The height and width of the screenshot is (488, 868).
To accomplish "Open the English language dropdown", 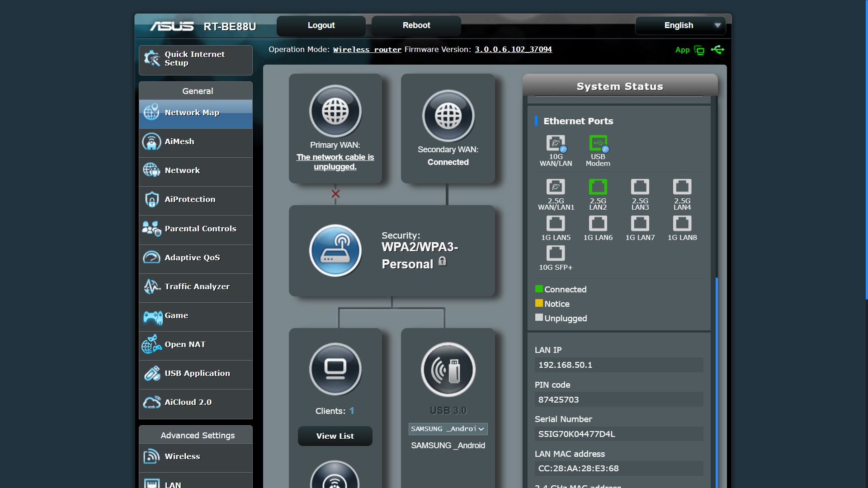I will coord(680,25).
